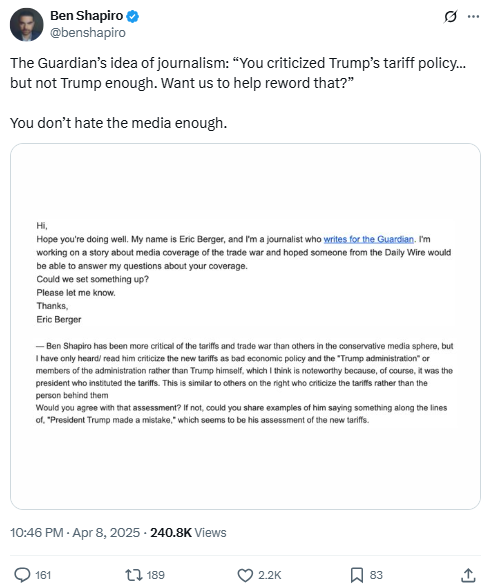The image size is (491, 588).
Task: Click the 83 bookmarks count
Action: [376, 575]
